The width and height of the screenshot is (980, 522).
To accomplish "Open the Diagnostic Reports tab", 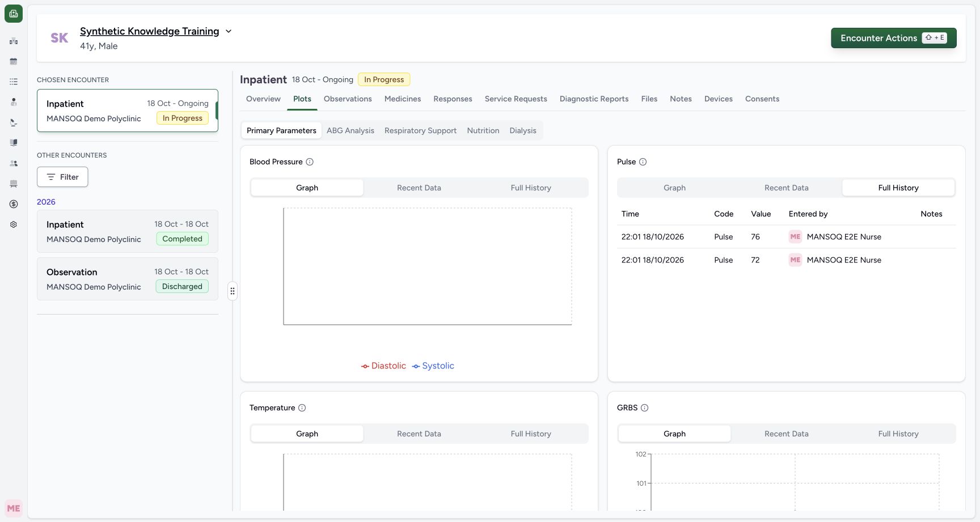I will click(594, 99).
